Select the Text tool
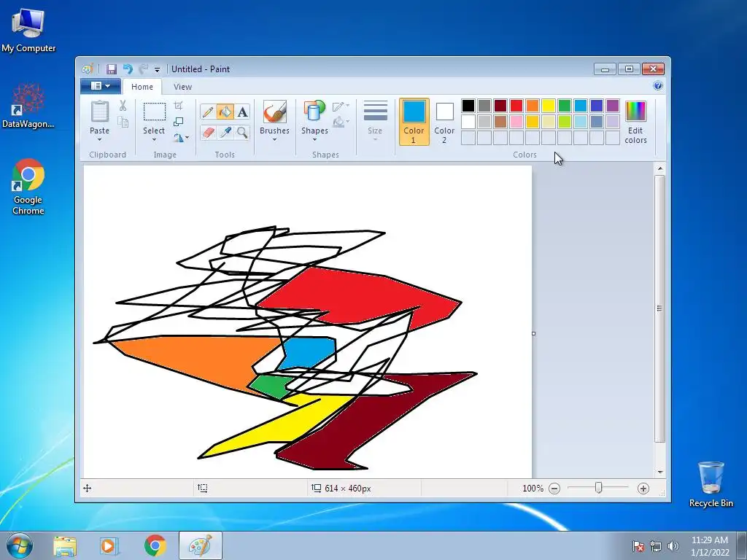The height and width of the screenshot is (560, 747). pos(242,112)
